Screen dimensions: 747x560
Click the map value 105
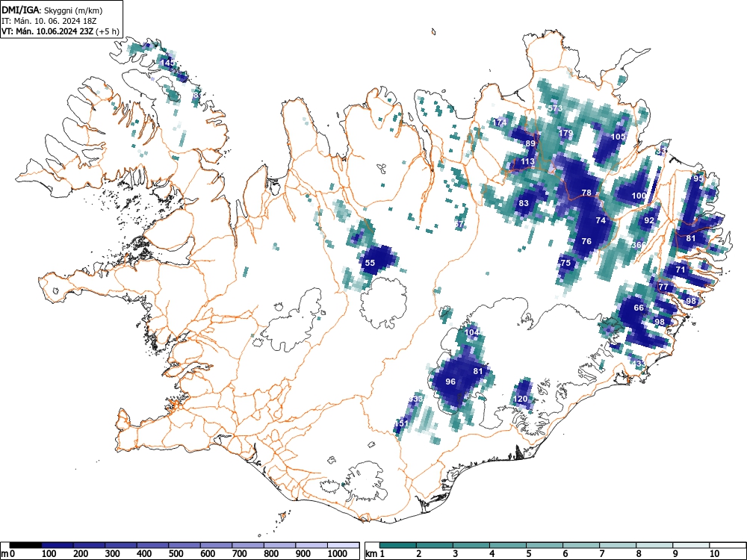(618, 137)
